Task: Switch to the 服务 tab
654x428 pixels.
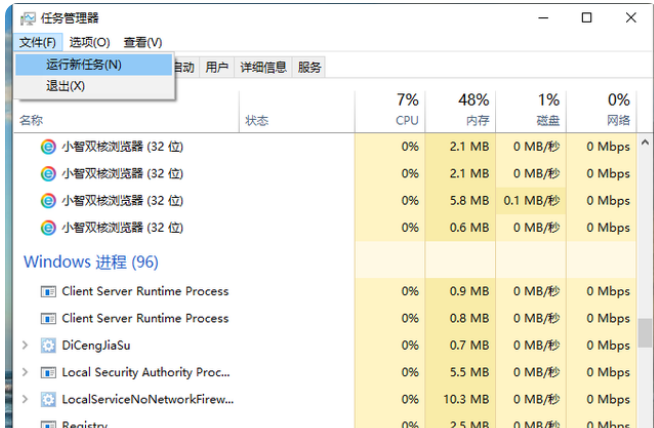Action: tap(310, 67)
